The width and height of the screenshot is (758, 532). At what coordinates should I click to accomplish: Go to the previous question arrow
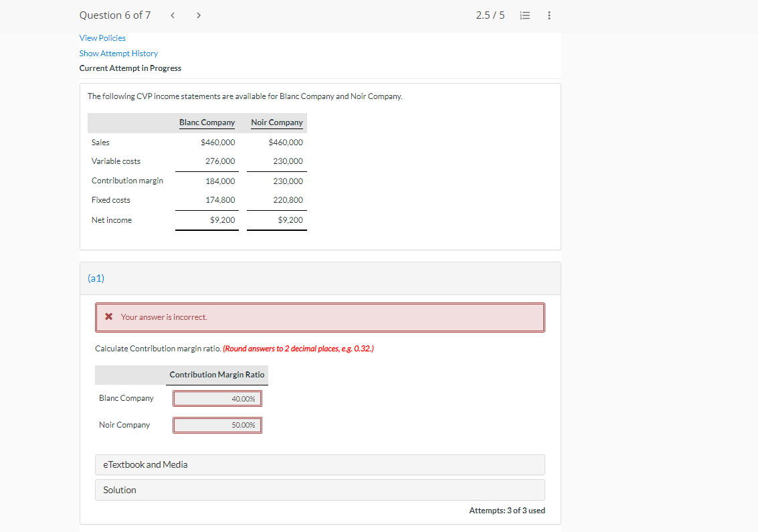(x=173, y=15)
